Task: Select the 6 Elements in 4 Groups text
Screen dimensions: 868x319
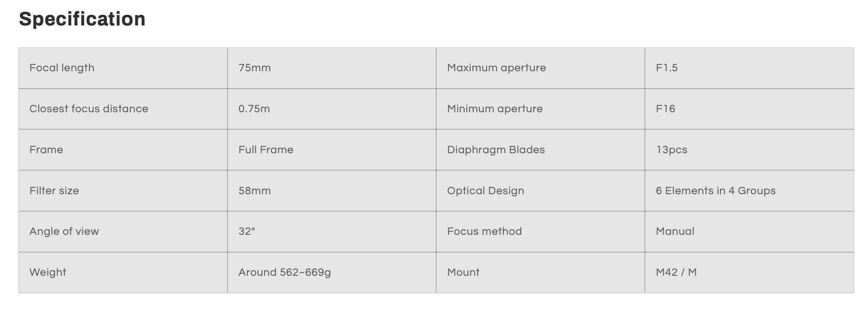Action: [716, 191]
